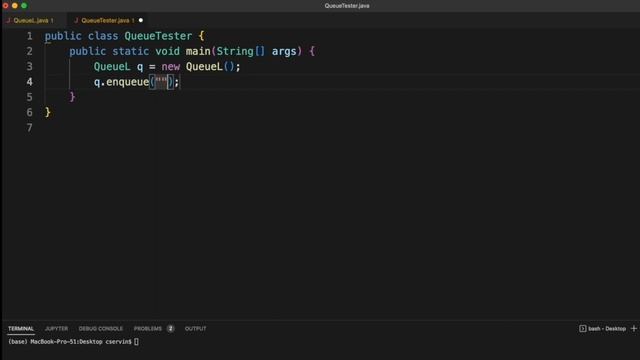Click the Java file icon on QueueTester.java tab
Viewport: 640px width, 360px height.
[x=76, y=20]
